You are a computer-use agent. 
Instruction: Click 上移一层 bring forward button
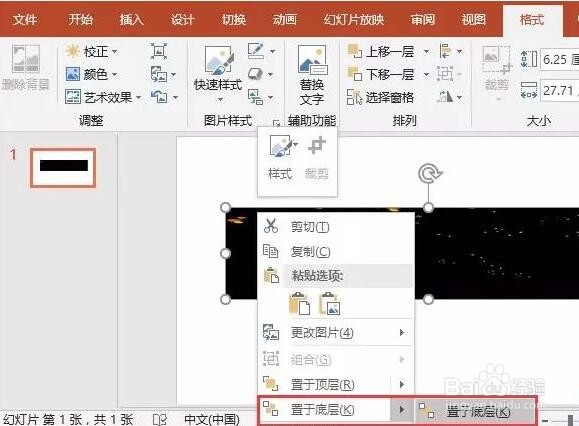(381, 51)
